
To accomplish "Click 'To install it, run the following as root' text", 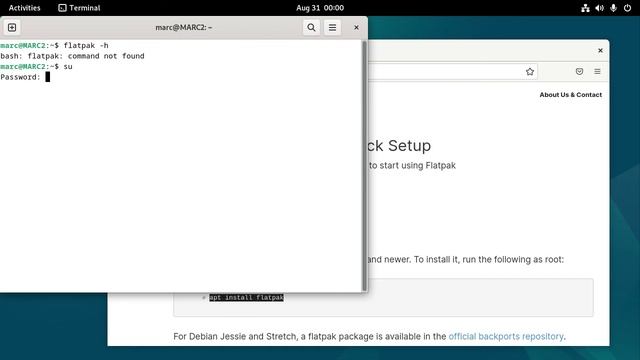I will 489,260.
